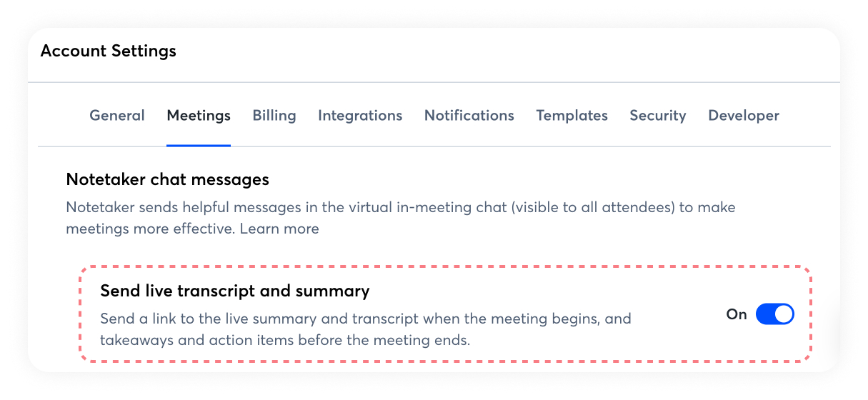Switch to the Security tab
This screenshot has width=868, height=400.
(658, 116)
